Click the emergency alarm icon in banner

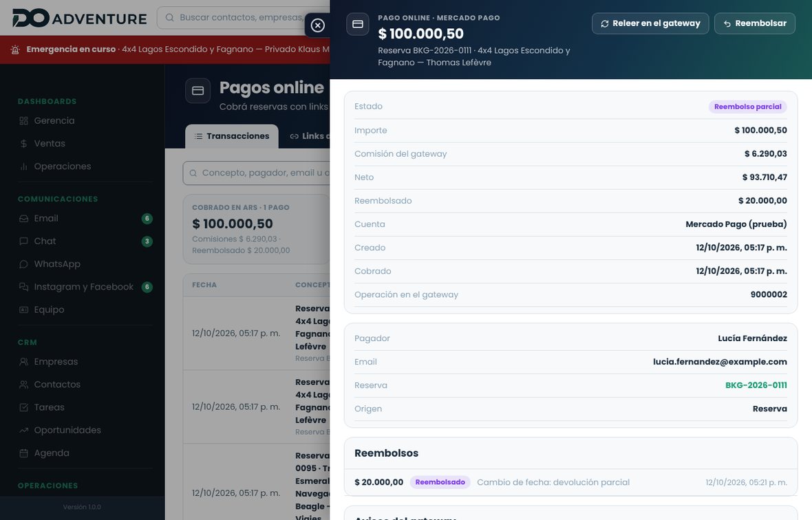[x=15, y=50]
